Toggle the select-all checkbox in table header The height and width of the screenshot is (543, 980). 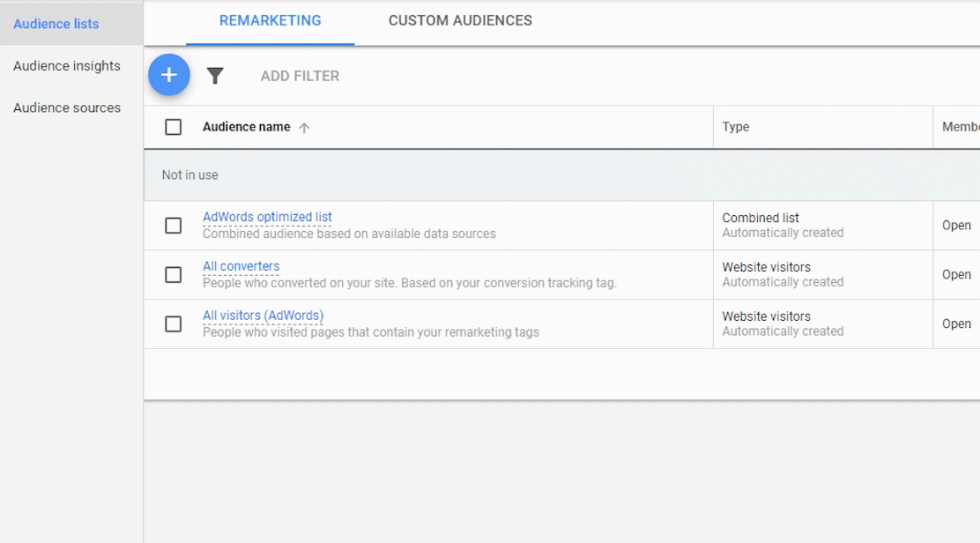(x=174, y=127)
